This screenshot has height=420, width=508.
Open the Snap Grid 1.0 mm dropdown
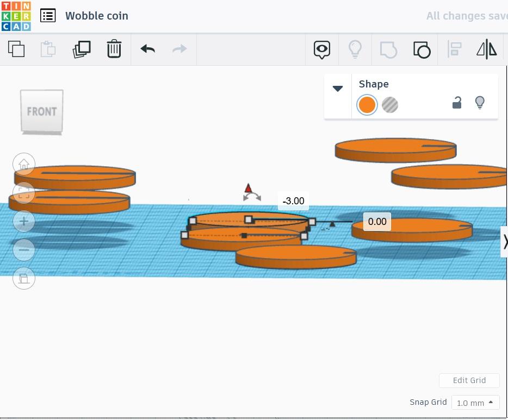475,403
